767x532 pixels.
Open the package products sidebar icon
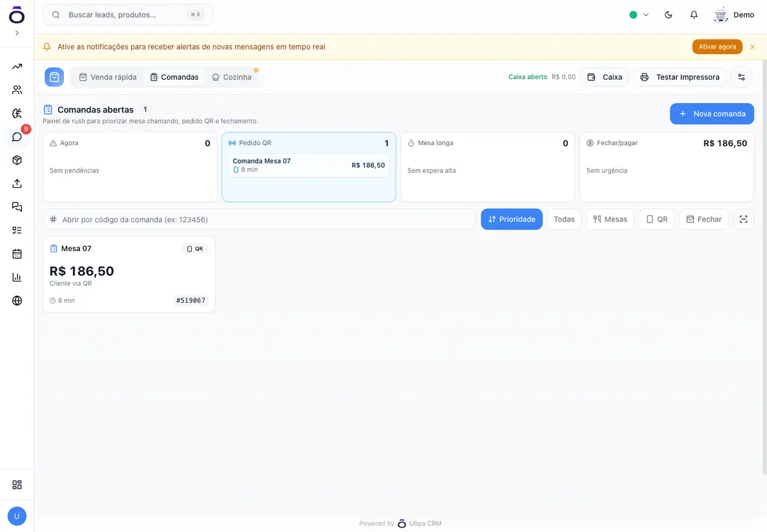pos(17,160)
